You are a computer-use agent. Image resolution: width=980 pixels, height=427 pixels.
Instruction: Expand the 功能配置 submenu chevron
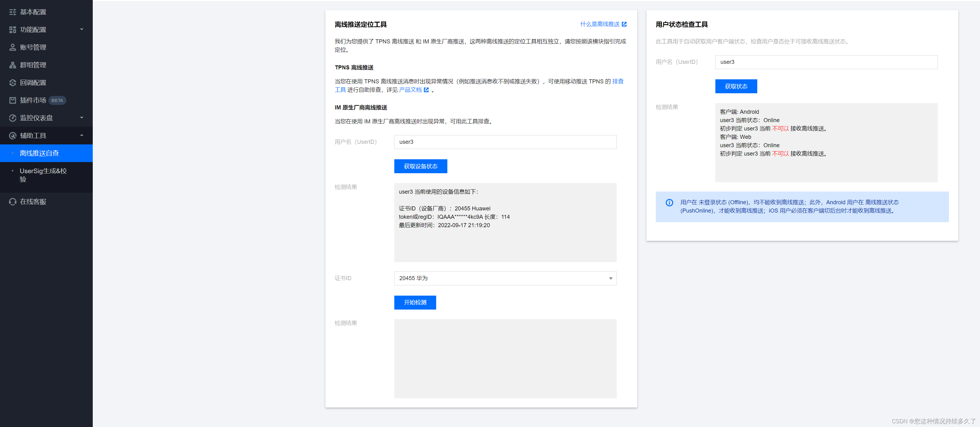81,29
